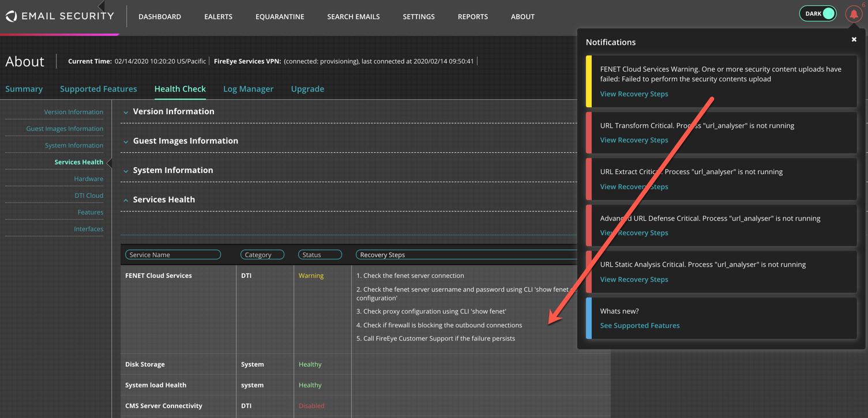Open the About menu item
Image resolution: width=868 pixels, height=418 pixels.
523,17
